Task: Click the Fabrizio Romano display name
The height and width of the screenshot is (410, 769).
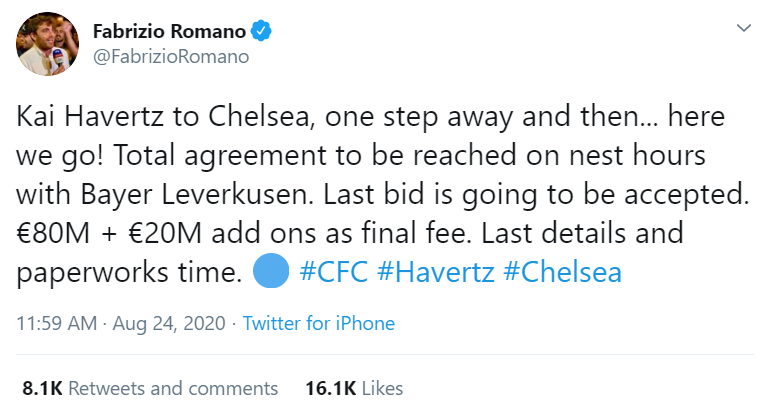Action: [x=169, y=31]
